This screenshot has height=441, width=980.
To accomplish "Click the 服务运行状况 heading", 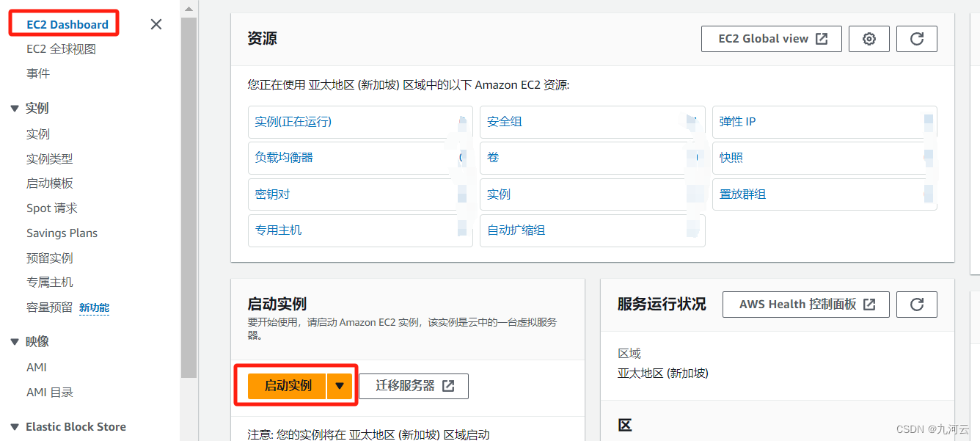I will [x=662, y=304].
